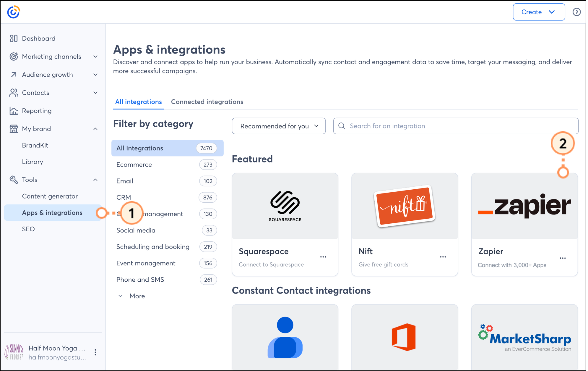This screenshot has width=588, height=371.
Task: Expand Marketing channels chevron
Action: 95,57
